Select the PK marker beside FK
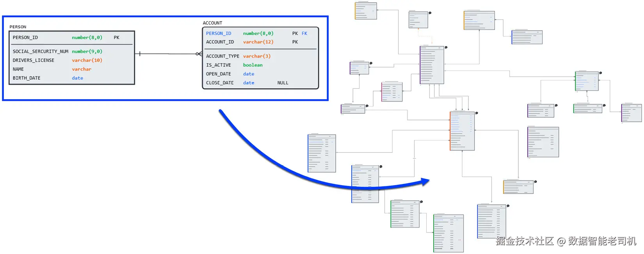This screenshot has height=254, width=644. (x=295, y=34)
